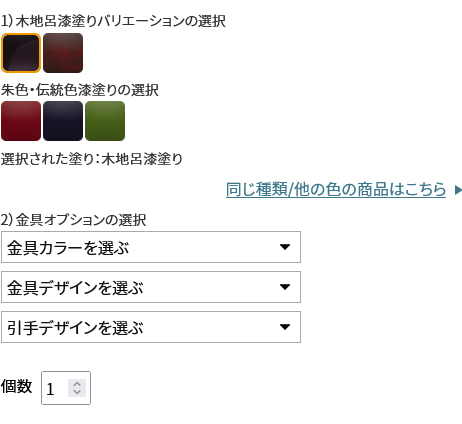Click the 選択された塗り：木地呂漆塗り text

tap(92, 159)
